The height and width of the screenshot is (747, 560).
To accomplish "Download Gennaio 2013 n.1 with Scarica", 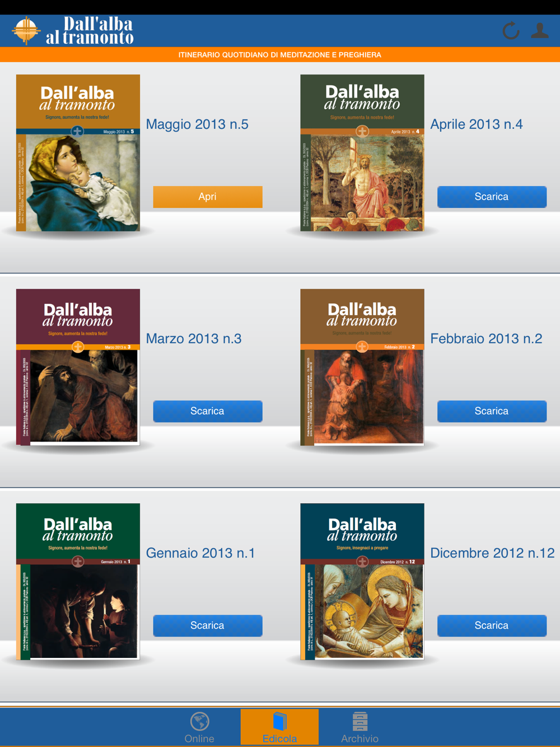I will tap(208, 625).
